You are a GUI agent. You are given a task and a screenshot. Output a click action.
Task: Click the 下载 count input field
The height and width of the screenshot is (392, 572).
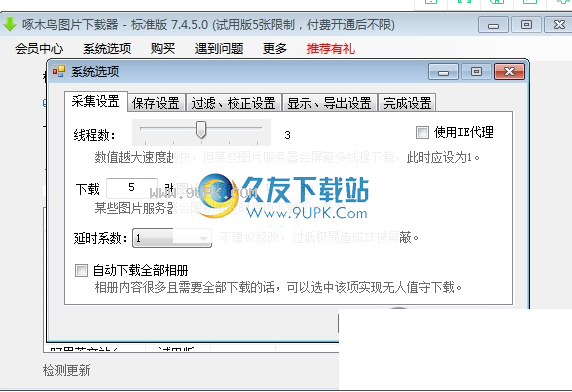tap(132, 188)
